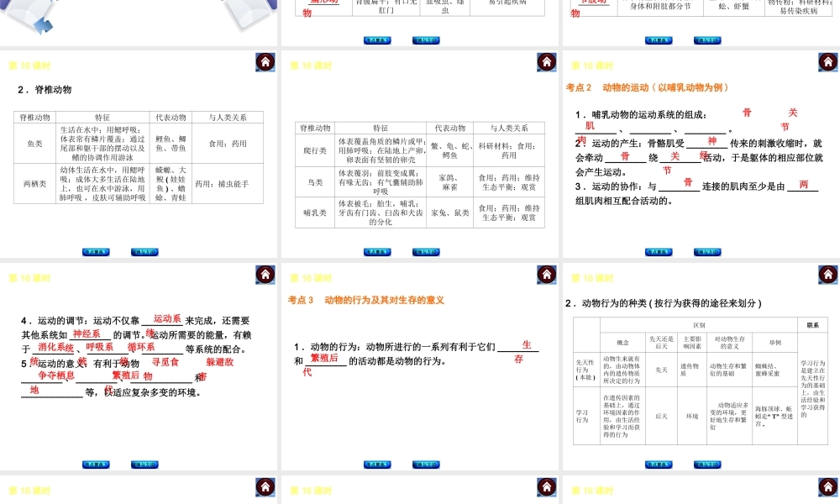840x504 pixels.
Task: Click red answer '躲避敌害' on regulation slide
Action: (x=219, y=363)
